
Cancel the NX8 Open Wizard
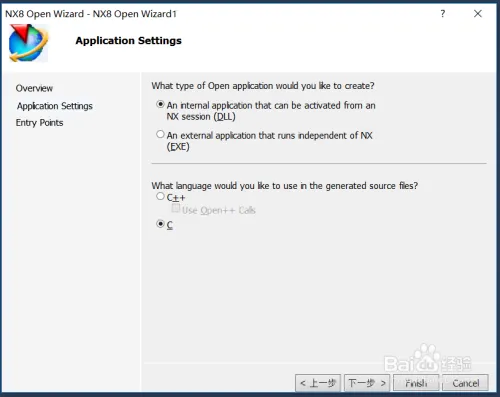click(465, 383)
